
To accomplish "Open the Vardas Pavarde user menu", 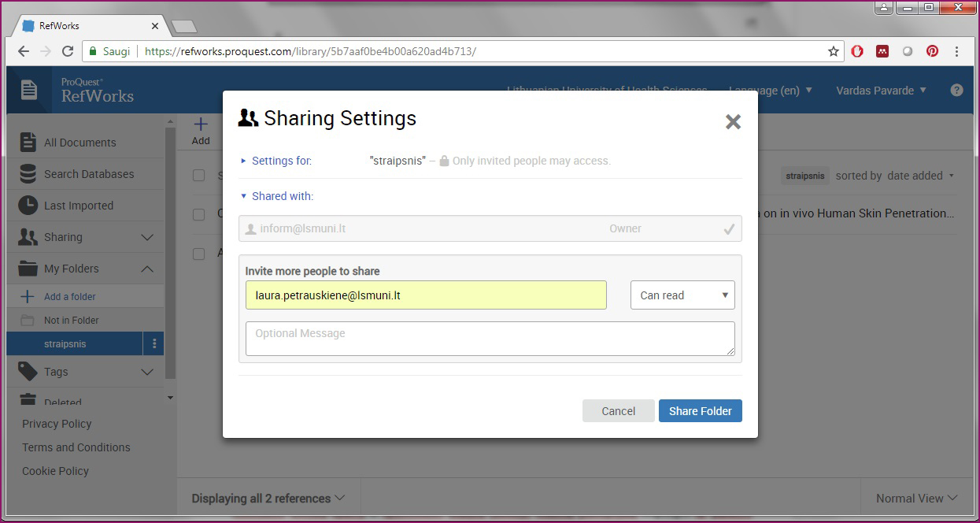I will (881, 91).
